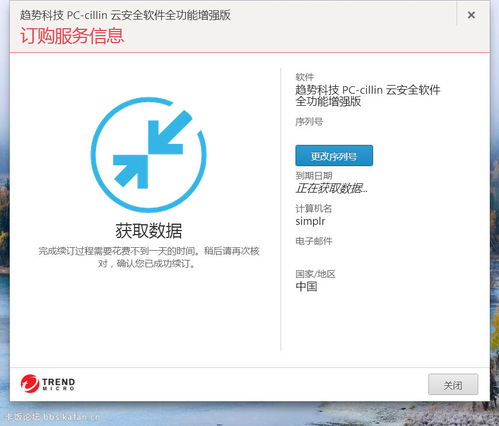The height and width of the screenshot is (426, 499).
Task: Select the 获取数据 heading text
Action: point(149,231)
